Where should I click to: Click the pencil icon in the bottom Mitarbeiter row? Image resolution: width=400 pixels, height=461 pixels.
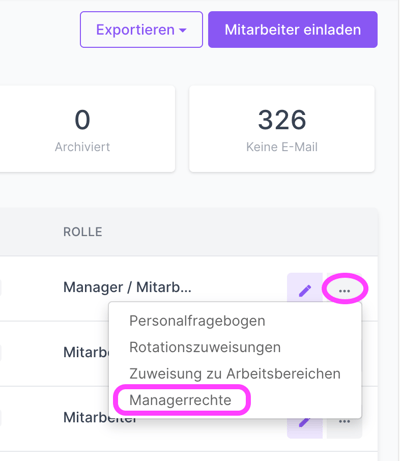305,422
